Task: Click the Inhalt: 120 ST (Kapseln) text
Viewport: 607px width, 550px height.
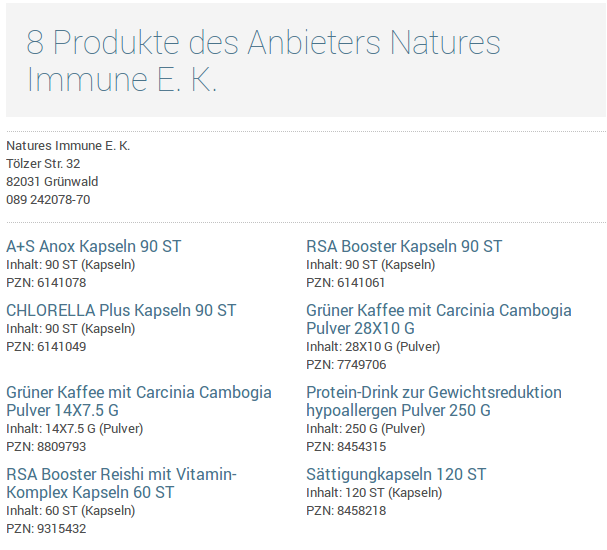Action: [x=374, y=493]
